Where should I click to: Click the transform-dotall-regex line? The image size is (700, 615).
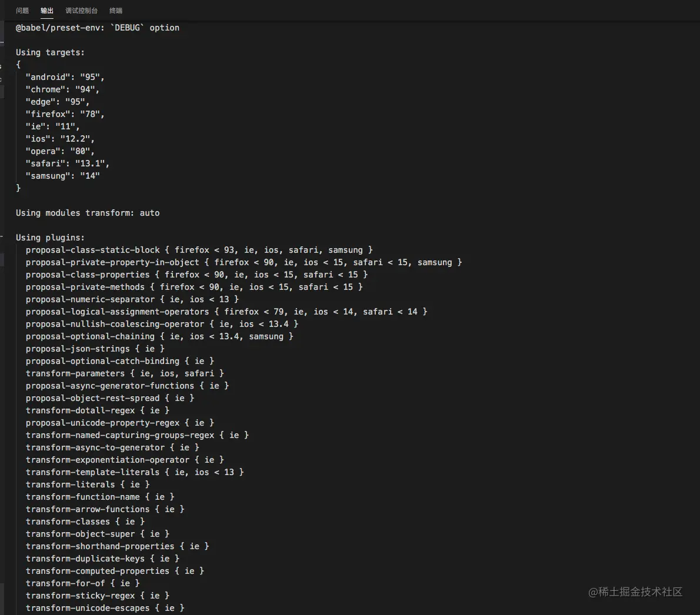click(x=98, y=410)
